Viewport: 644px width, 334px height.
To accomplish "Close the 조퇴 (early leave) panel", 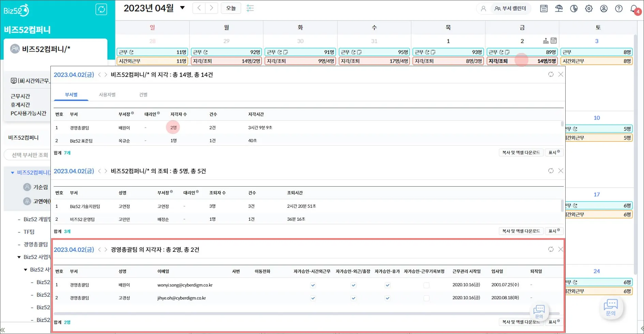I will coord(561,171).
